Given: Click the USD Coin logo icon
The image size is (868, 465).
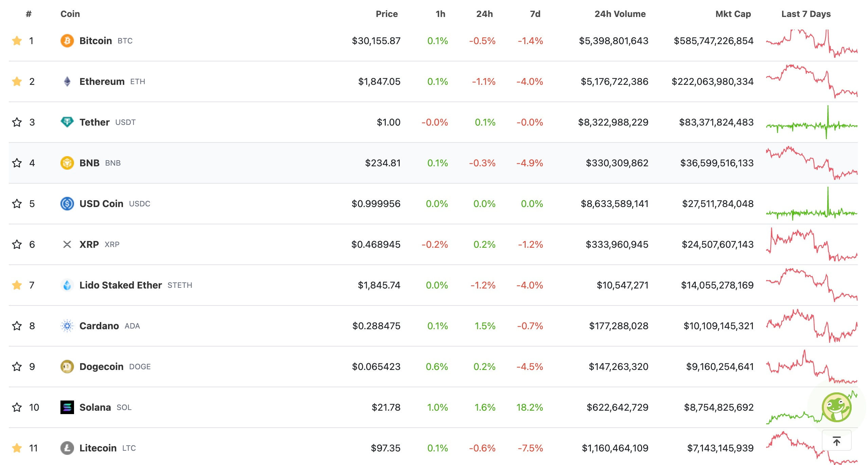Looking at the screenshot, I should point(67,204).
